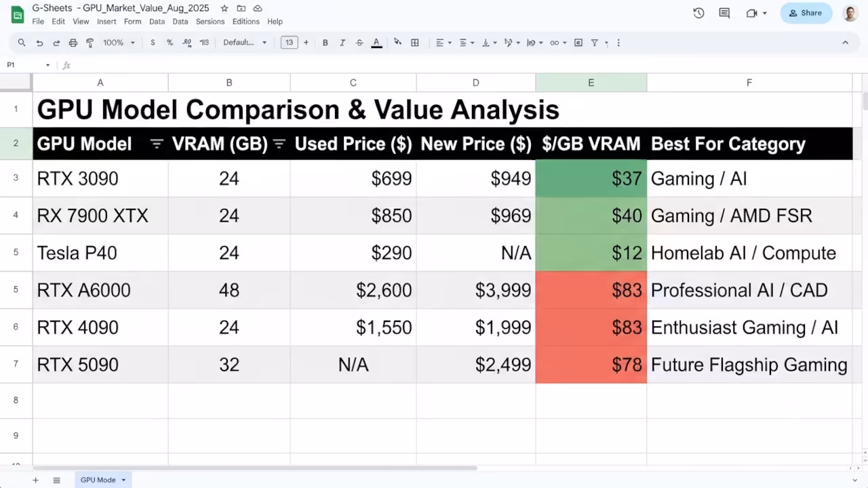This screenshot has height=488, width=868.
Task: Select the paint format roller
Action: (x=90, y=43)
